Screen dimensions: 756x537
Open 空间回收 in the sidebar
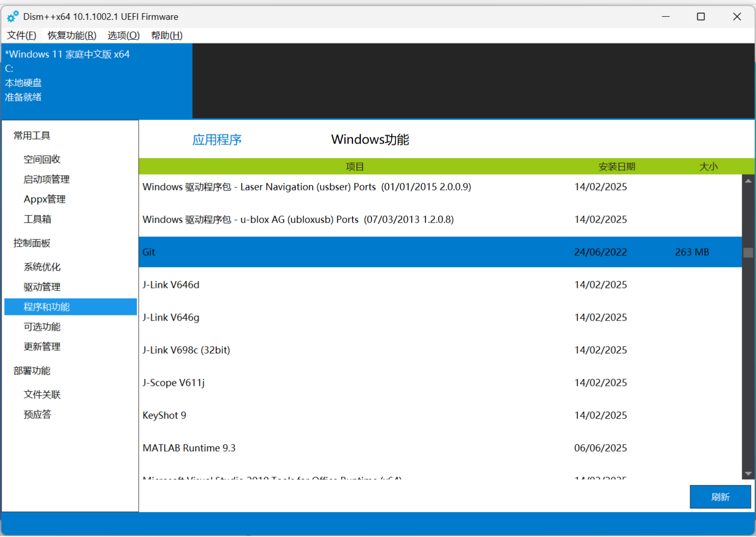tap(42, 159)
